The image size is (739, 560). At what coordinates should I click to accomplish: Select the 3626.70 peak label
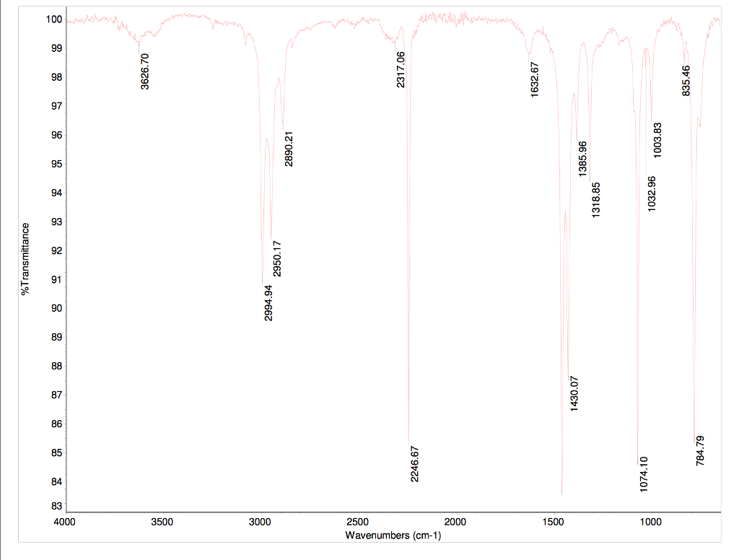point(144,69)
